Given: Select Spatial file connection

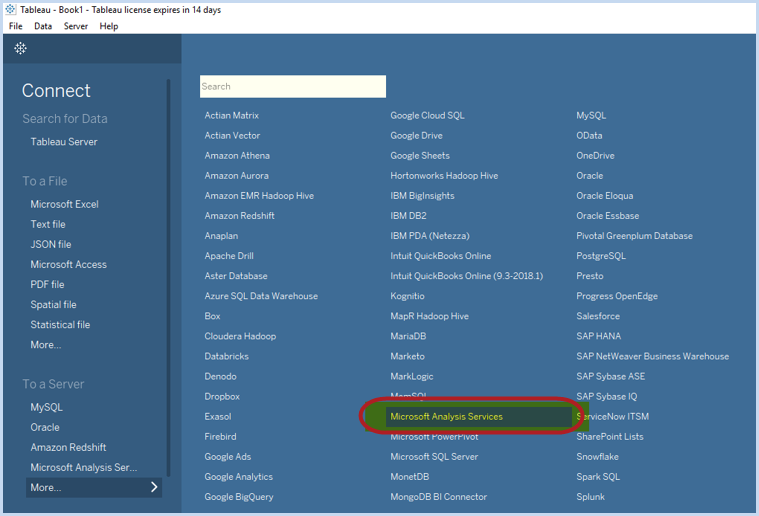Looking at the screenshot, I should click(x=53, y=304).
